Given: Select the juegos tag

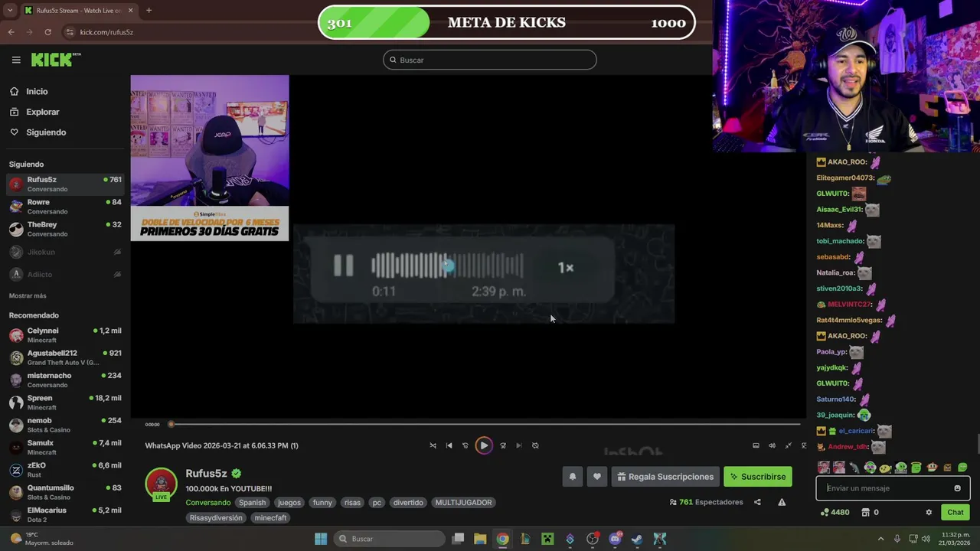Looking at the screenshot, I should coord(289,503).
